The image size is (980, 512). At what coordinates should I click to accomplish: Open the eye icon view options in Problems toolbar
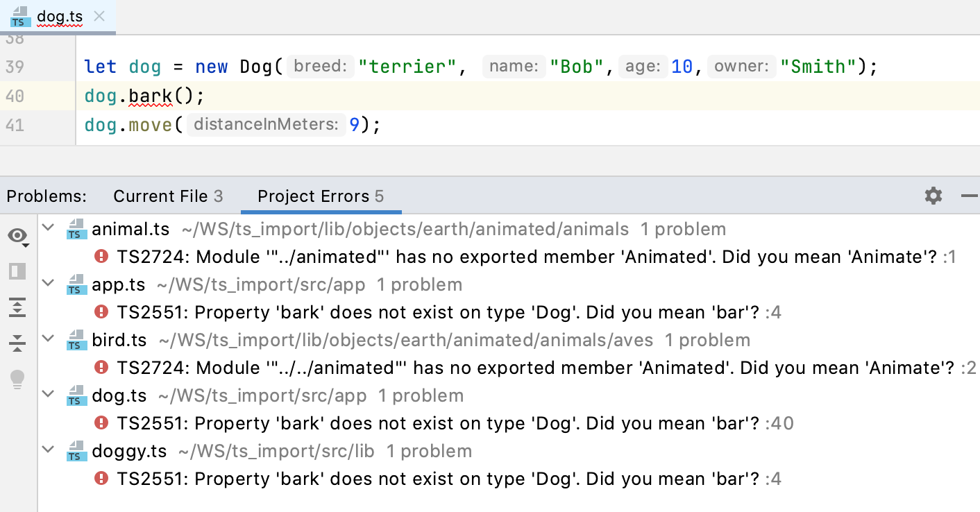(18, 236)
